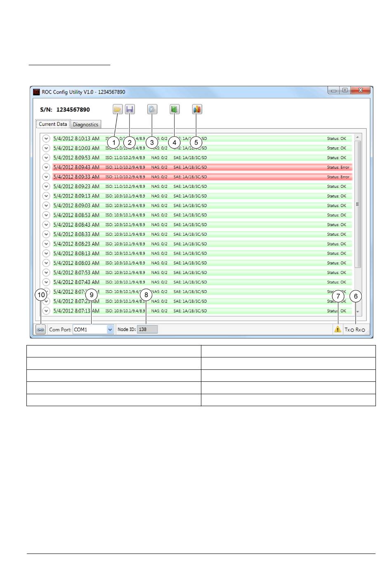
Task: Expand the 8:09:33 AM error record
Action: [x=46, y=177]
